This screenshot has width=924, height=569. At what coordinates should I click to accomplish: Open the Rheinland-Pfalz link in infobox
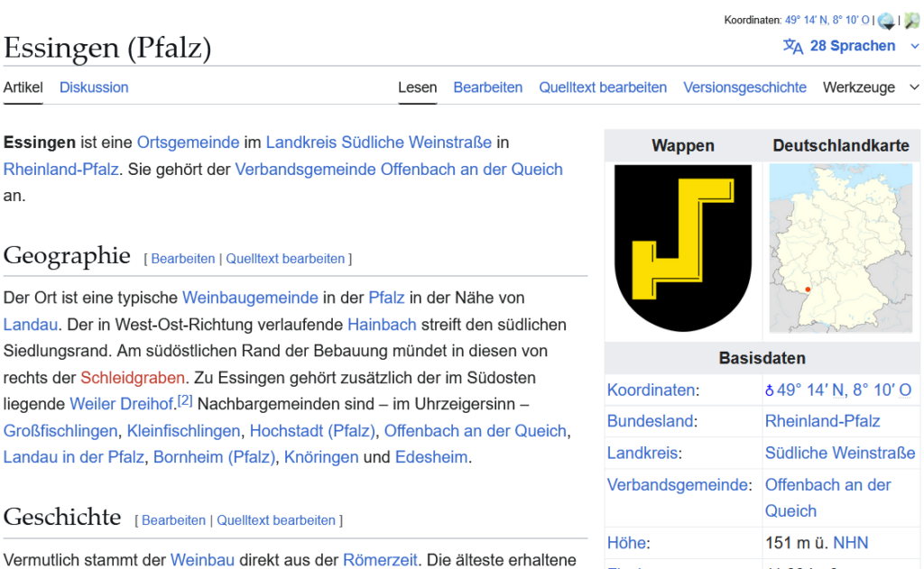[822, 421]
